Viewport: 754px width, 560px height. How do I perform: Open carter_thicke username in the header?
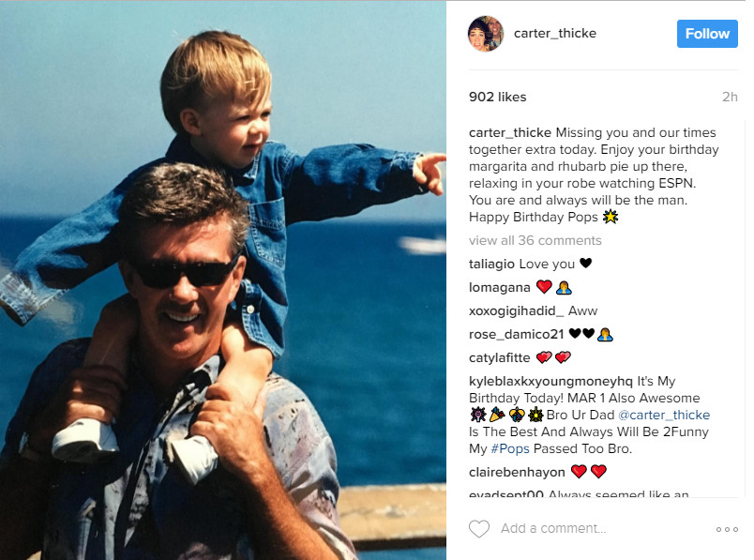coord(555,33)
